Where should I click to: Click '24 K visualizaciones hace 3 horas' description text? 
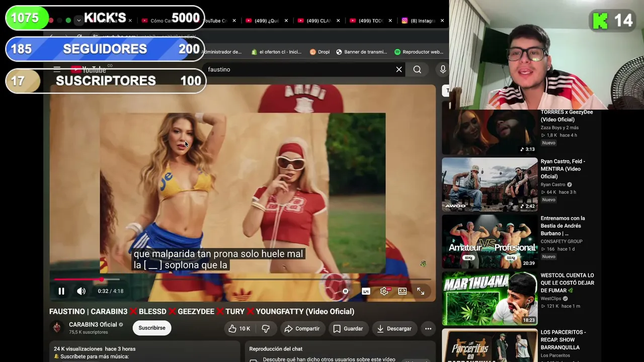click(95, 349)
